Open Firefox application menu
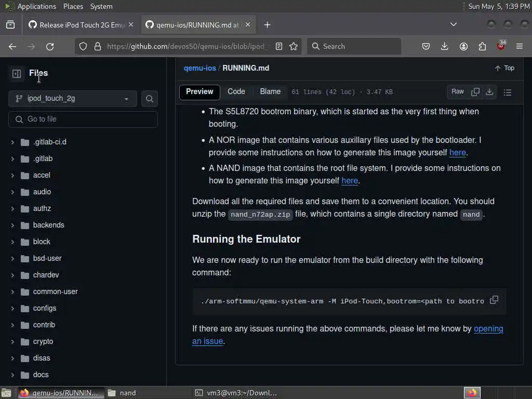 (x=520, y=46)
